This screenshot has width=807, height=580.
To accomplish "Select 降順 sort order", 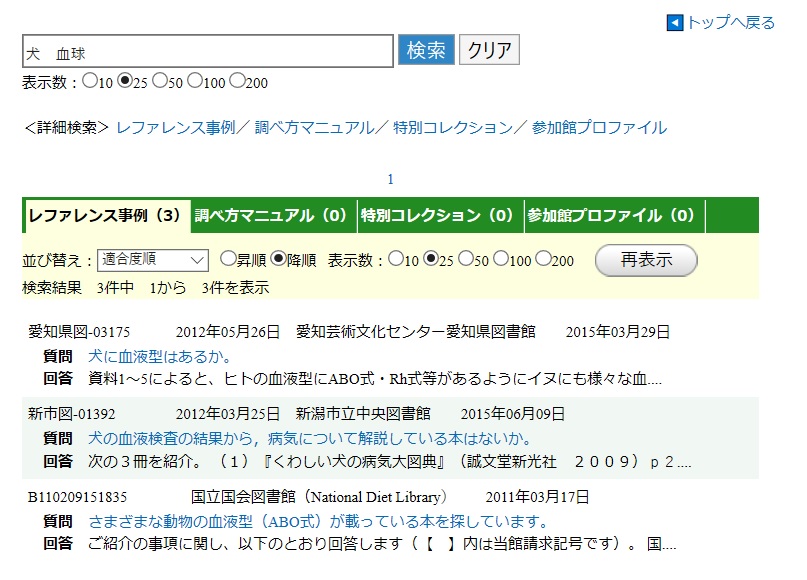I will coord(278,258).
